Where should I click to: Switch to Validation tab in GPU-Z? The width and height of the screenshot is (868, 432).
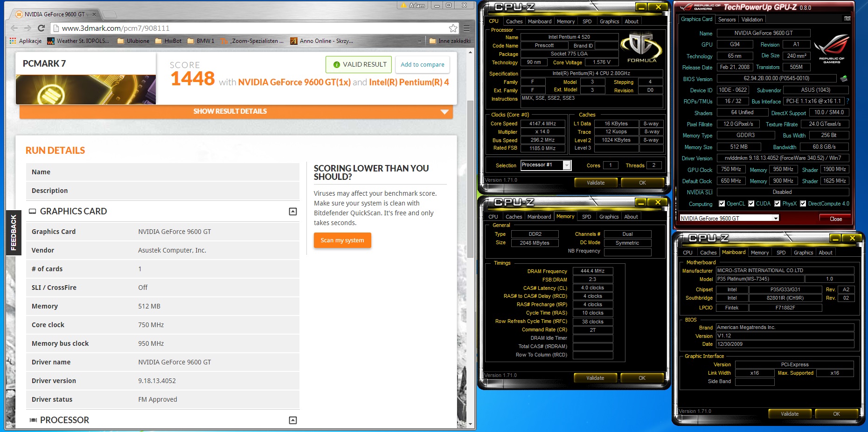pyautogui.click(x=752, y=20)
